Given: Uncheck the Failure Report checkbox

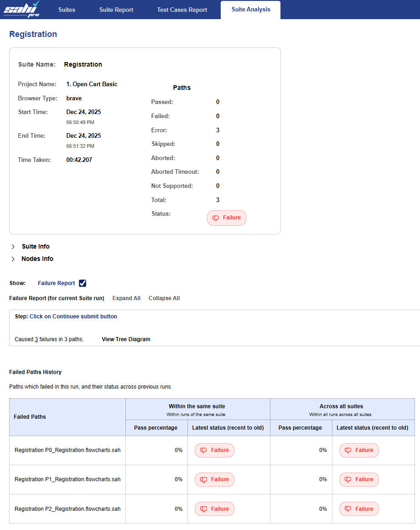Looking at the screenshot, I should point(83,283).
